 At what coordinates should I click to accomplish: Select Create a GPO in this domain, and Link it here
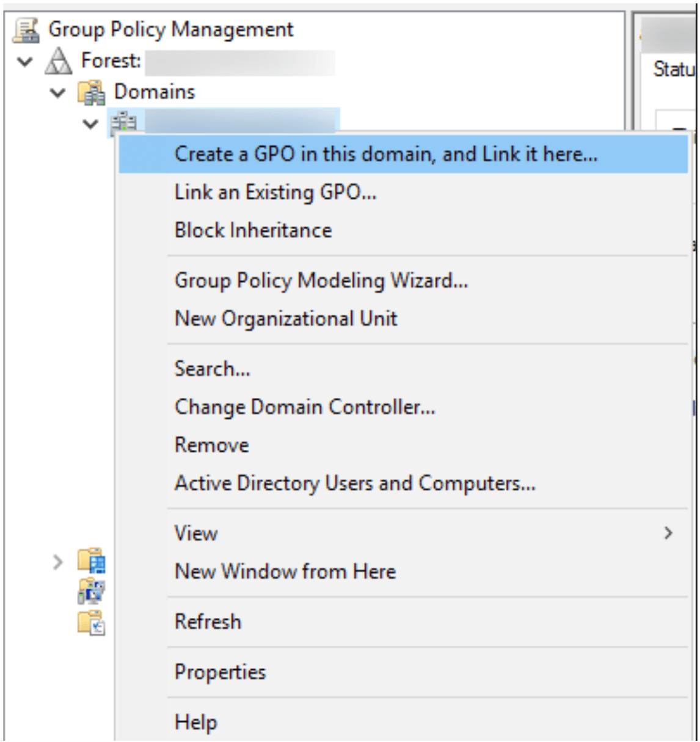403,154
